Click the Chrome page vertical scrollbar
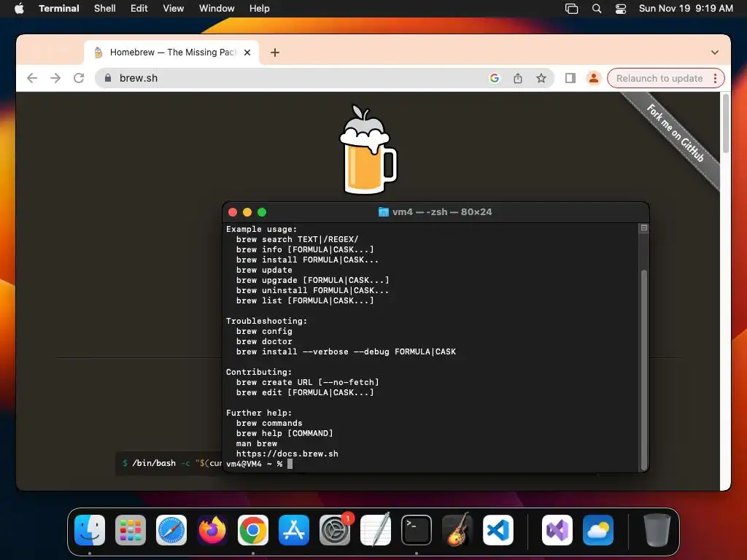Image resolution: width=747 pixels, height=560 pixels. (726, 124)
